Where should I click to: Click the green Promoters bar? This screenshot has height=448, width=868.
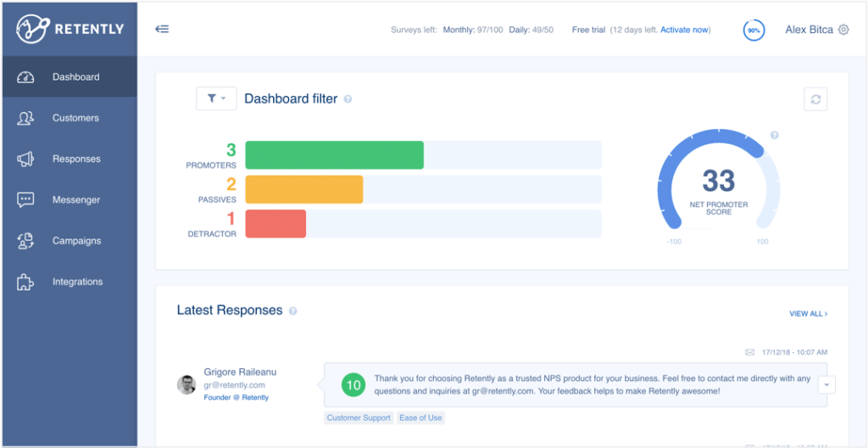click(334, 155)
